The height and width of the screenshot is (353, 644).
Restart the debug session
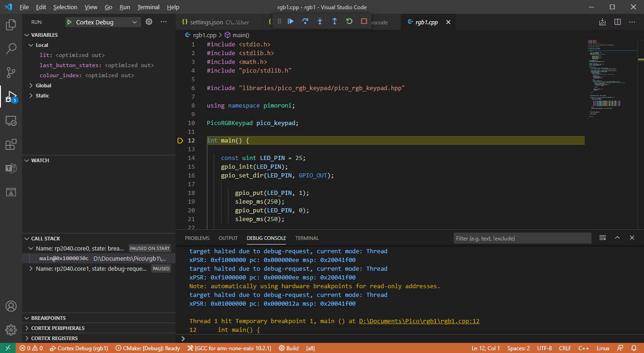349,22
